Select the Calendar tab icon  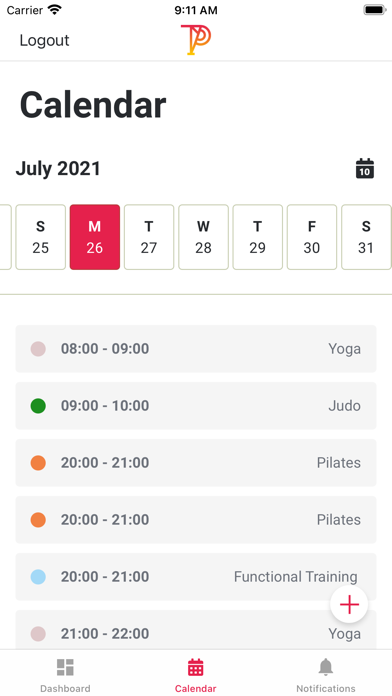pyautogui.click(x=196, y=668)
